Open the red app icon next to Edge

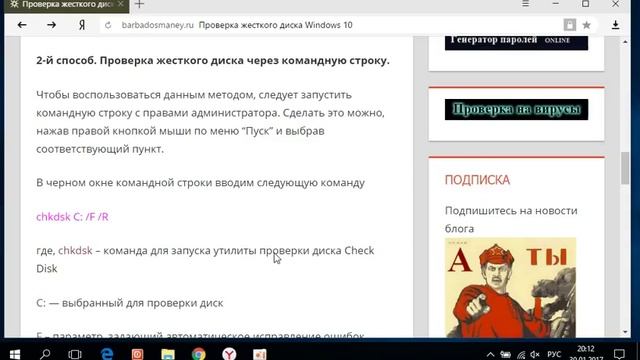point(137,354)
